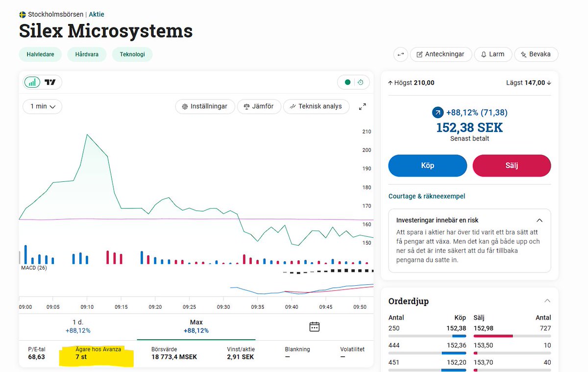Click sell order price 153,70
The width and height of the screenshot is (588, 372).
tap(484, 363)
